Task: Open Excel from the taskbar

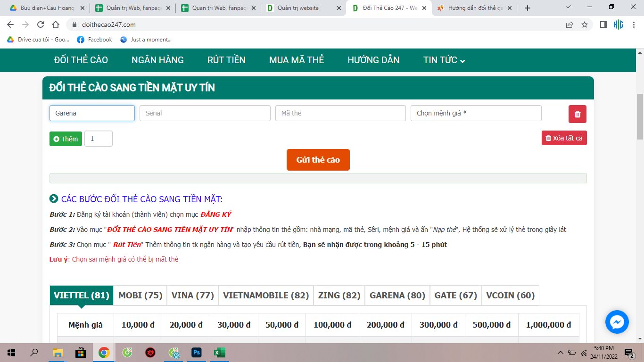Action: pos(220,352)
